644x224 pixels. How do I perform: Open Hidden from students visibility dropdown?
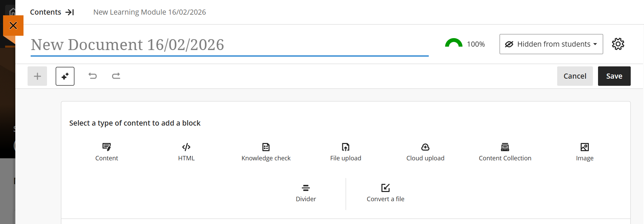click(x=551, y=44)
